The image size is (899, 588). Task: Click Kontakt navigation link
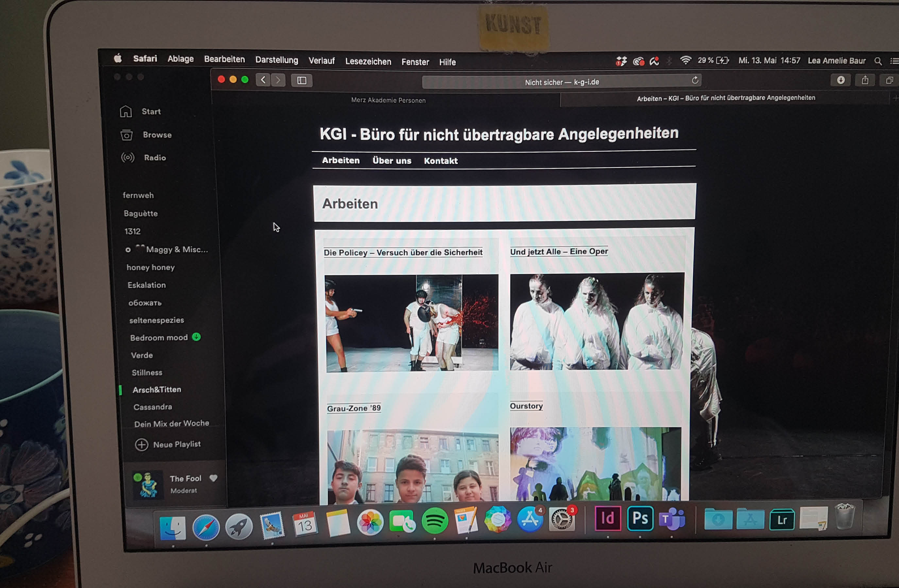pos(440,161)
